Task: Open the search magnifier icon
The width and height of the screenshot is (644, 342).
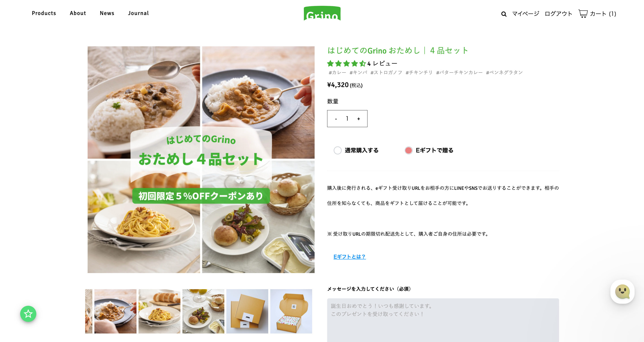Action: point(504,14)
